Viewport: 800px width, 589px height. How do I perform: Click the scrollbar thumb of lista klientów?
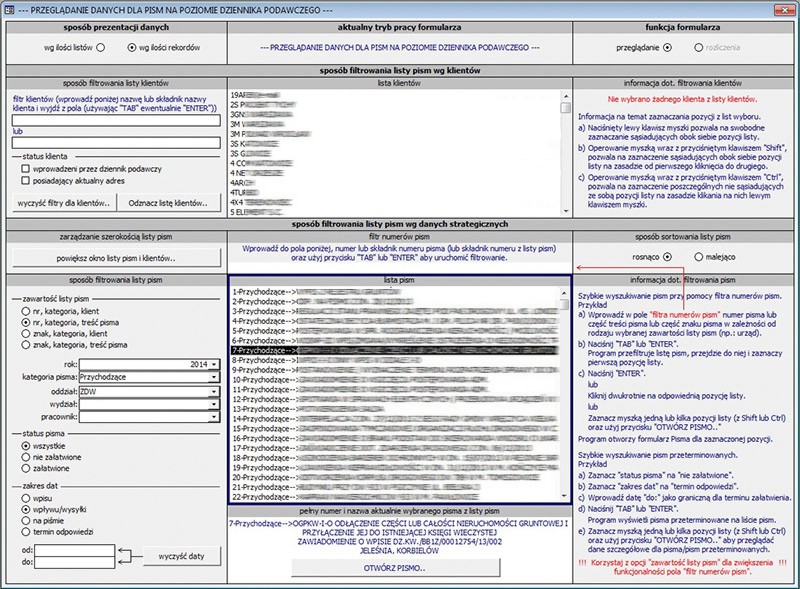tap(565, 108)
